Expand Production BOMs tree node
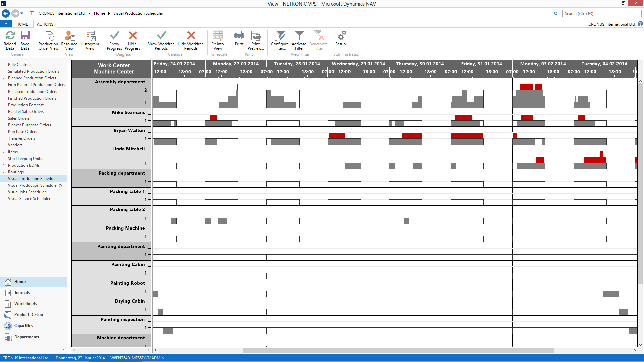The image size is (644, 362). (x=3, y=165)
